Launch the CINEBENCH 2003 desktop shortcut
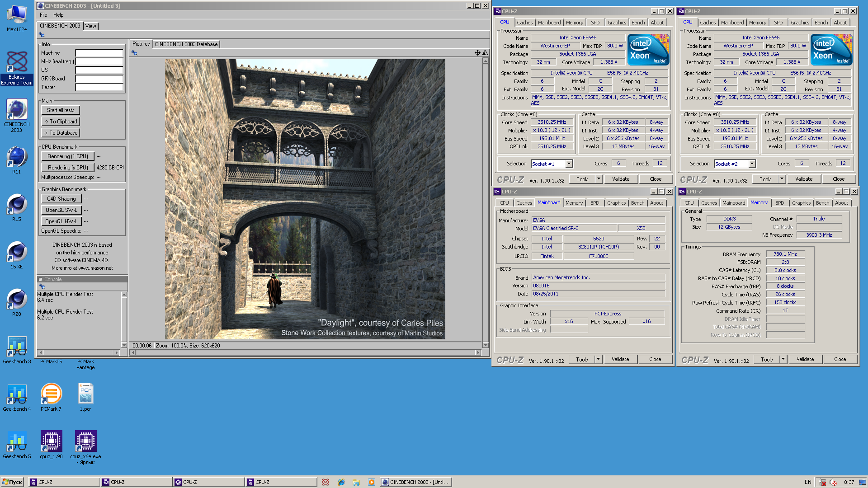This screenshot has height=488, width=868. coord(17,116)
